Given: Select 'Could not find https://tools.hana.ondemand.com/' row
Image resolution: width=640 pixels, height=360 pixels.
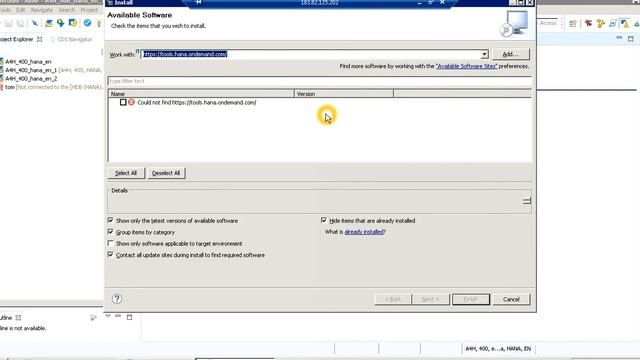Looking at the screenshot, I should pyautogui.click(x=197, y=102).
